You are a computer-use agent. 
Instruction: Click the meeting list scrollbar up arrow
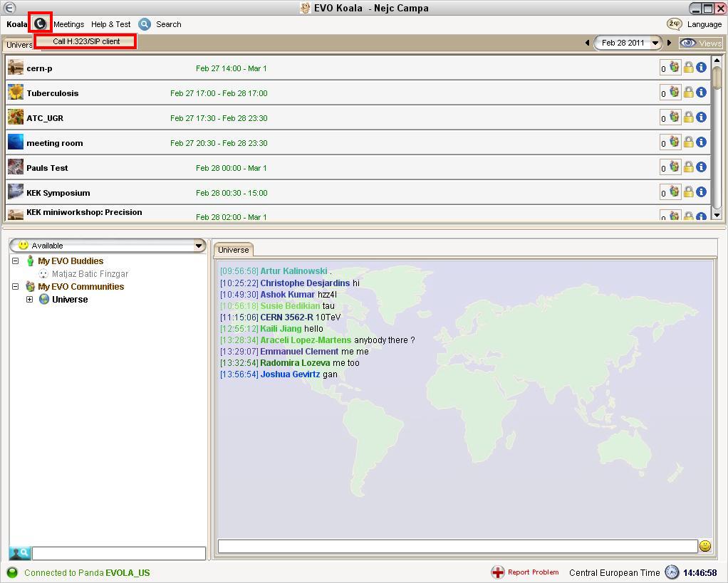[x=717, y=61]
